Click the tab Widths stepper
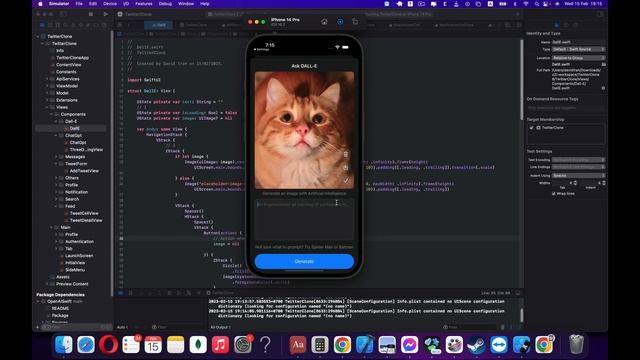This screenshot has height=360, width=640. [x=576, y=183]
